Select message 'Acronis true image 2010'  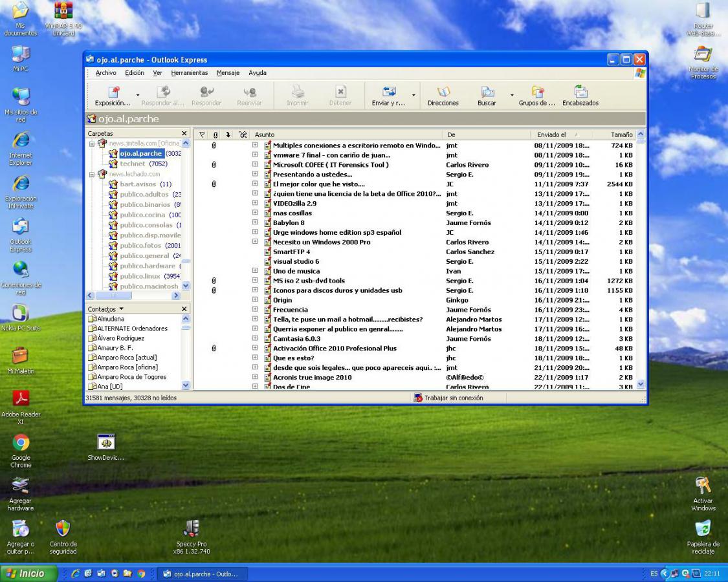pyautogui.click(x=312, y=377)
